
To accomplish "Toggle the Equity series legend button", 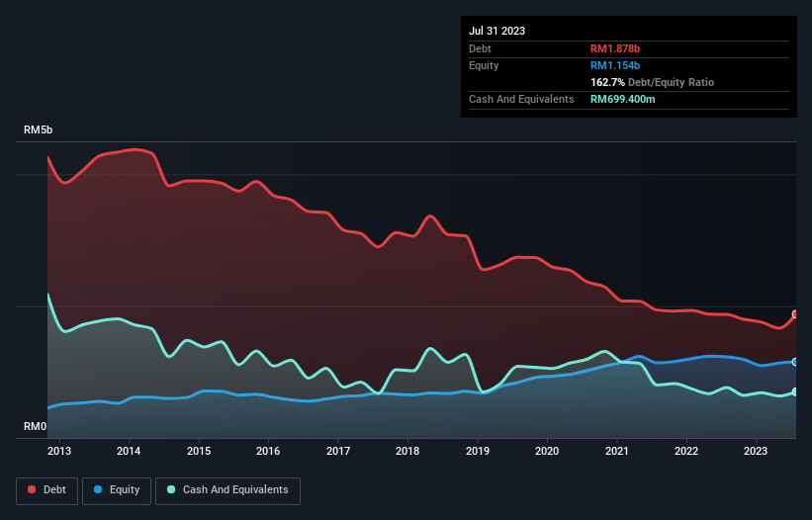I will 117,490.
